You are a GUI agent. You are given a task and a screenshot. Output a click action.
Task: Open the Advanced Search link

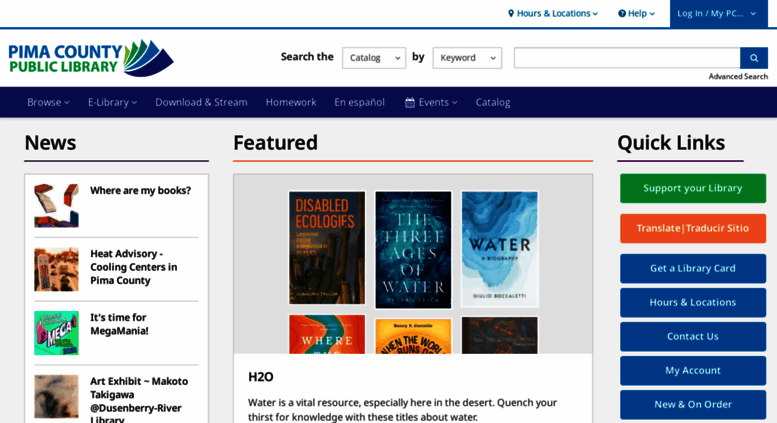pos(738,76)
